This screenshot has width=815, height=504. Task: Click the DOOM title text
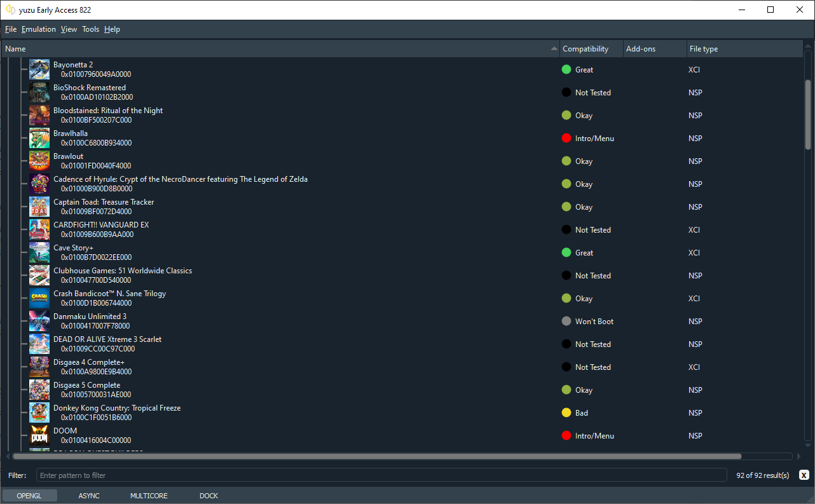click(x=65, y=431)
